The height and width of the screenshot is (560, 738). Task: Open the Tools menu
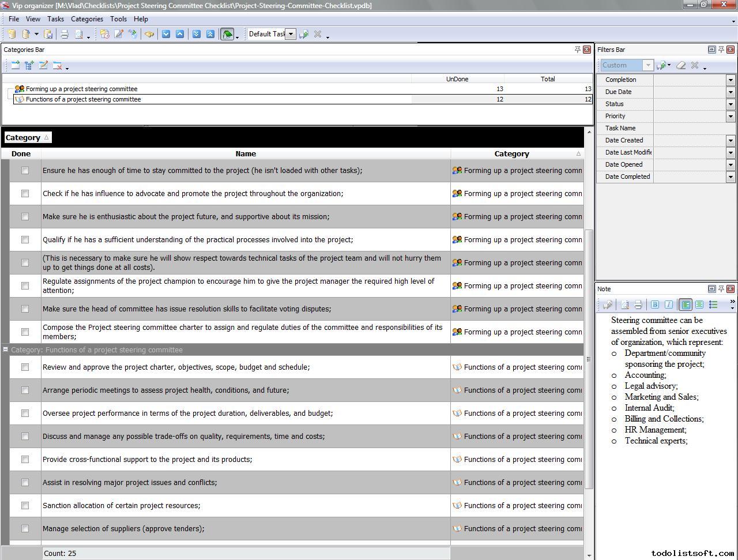point(118,19)
